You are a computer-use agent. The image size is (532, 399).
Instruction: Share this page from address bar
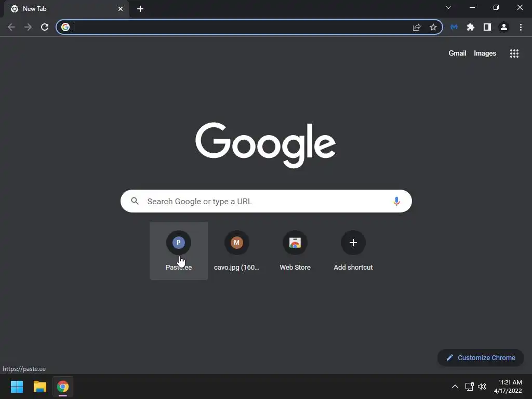(417, 27)
